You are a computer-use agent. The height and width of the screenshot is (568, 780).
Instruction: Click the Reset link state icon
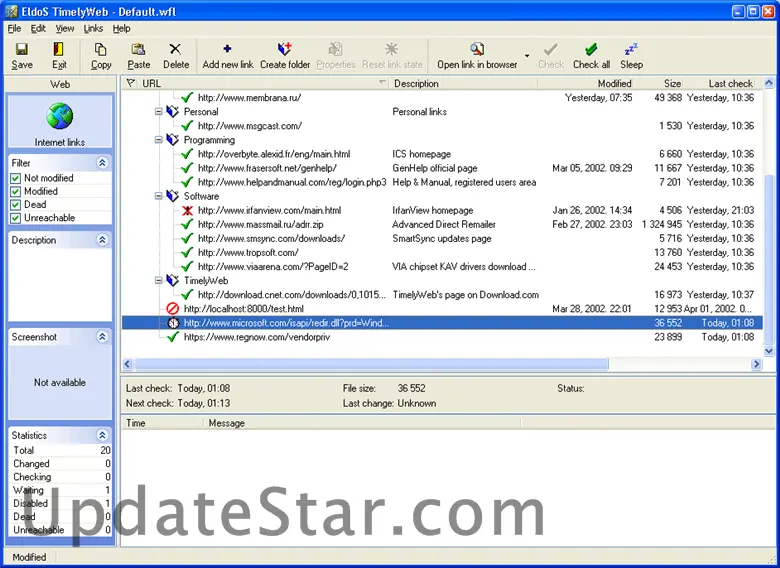tap(392, 49)
